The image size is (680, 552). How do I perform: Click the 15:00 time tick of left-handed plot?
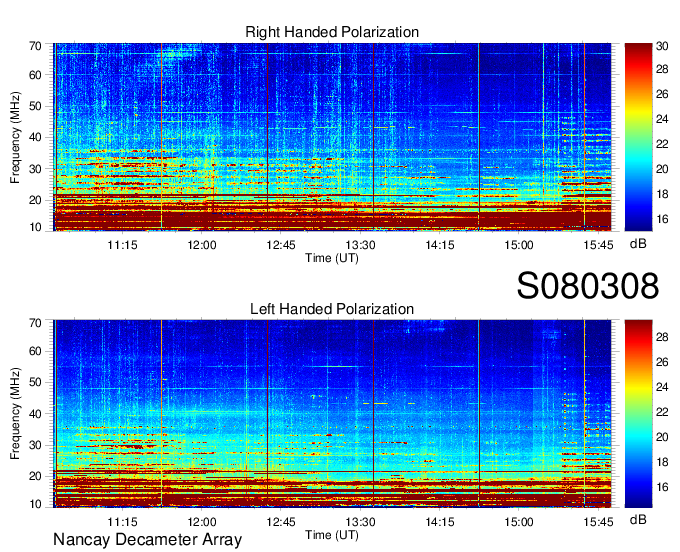[x=519, y=521]
